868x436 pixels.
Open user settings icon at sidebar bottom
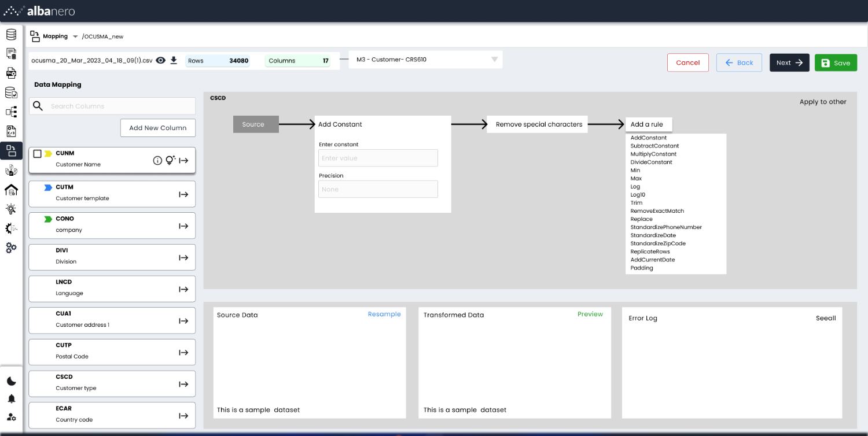(12, 417)
